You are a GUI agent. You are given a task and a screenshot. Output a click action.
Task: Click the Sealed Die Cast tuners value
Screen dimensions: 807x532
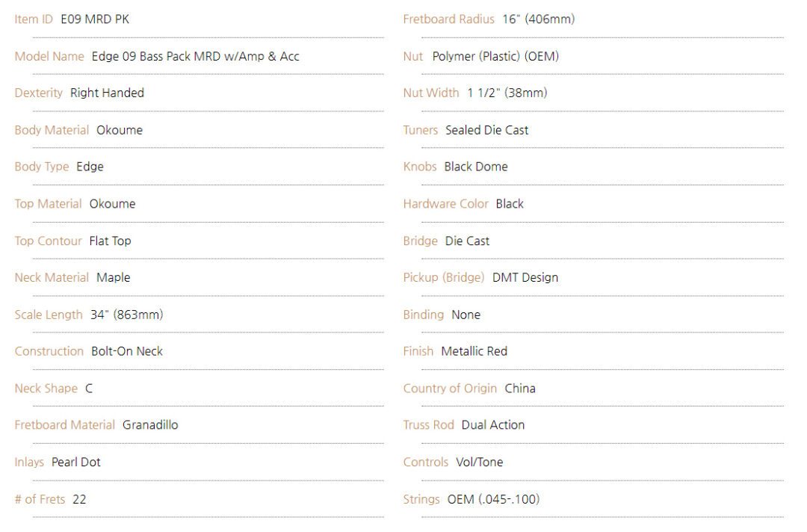click(x=486, y=130)
